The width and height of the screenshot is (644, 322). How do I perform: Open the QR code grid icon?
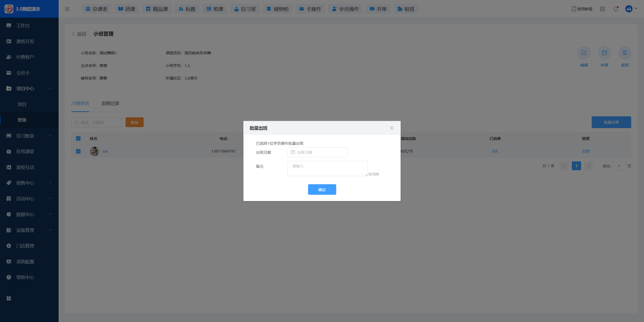pos(602,9)
